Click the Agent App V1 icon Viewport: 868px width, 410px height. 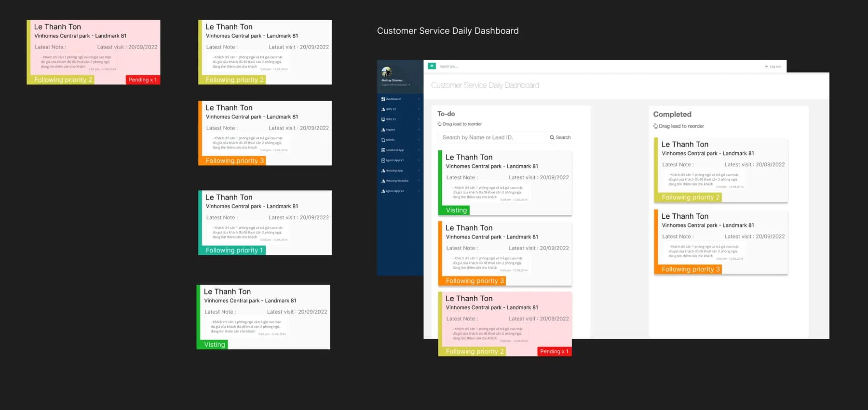[383, 160]
